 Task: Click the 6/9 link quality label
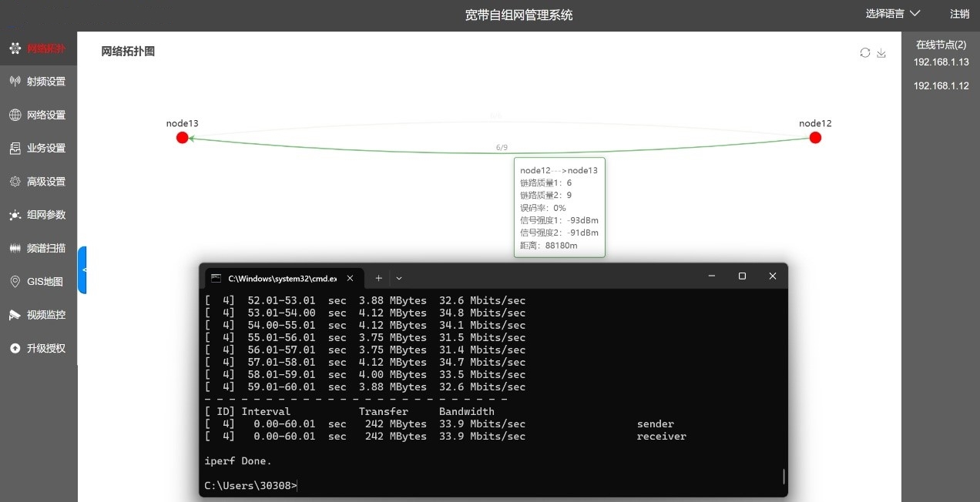tap(502, 147)
